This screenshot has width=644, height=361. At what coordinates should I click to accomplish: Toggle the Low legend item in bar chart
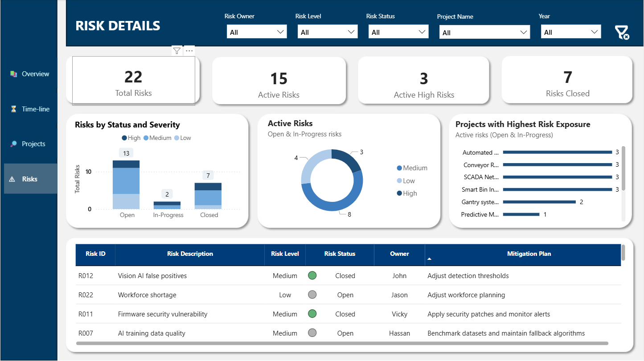click(182, 138)
